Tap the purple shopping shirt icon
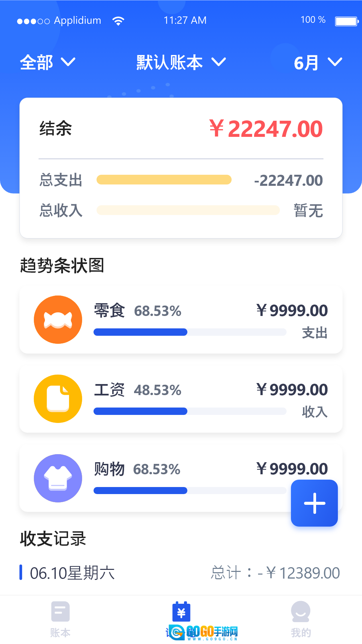The width and height of the screenshot is (362, 644). coord(58,478)
